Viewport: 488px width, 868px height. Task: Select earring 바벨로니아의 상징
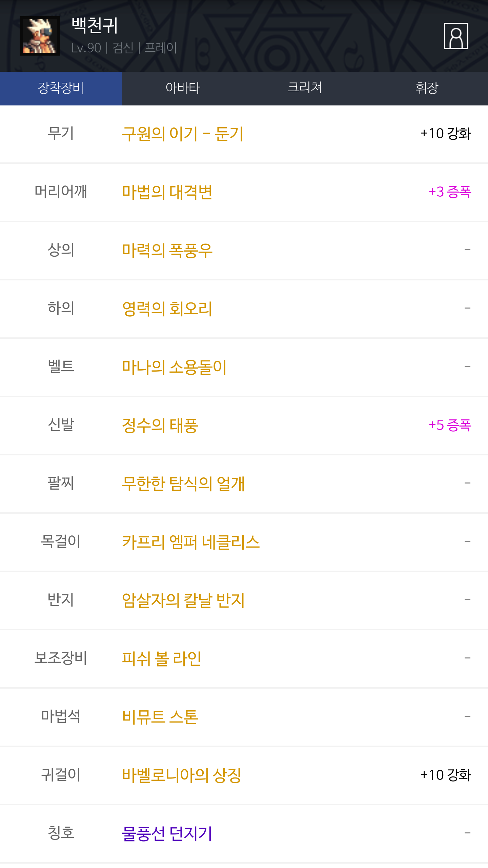click(x=181, y=775)
